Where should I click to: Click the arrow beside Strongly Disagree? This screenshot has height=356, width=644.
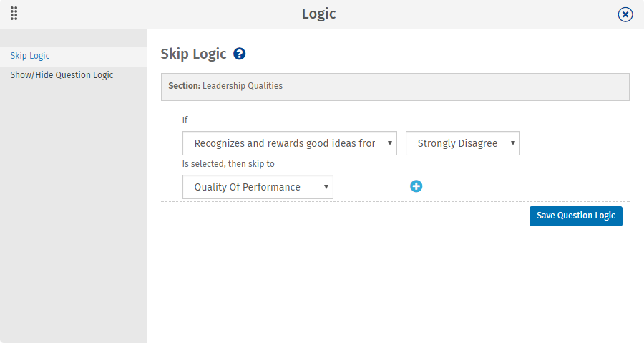[x=512, y=143]
